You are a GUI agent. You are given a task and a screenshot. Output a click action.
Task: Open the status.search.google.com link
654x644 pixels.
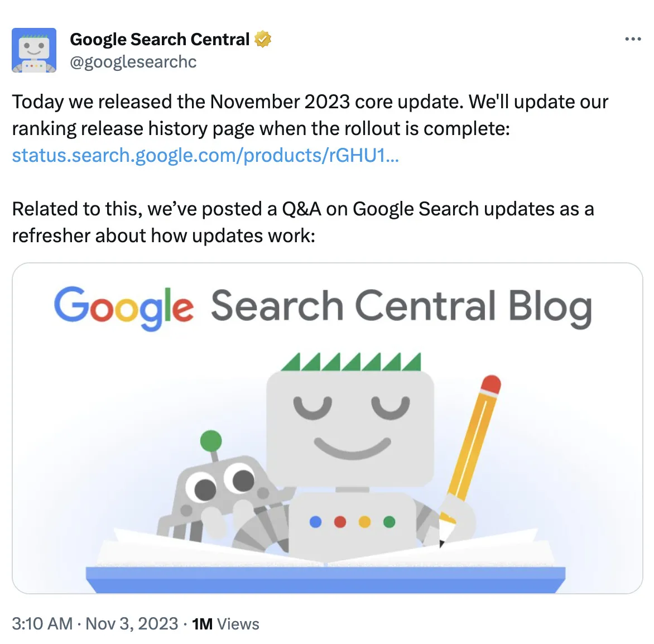click(x=205, y=155)
